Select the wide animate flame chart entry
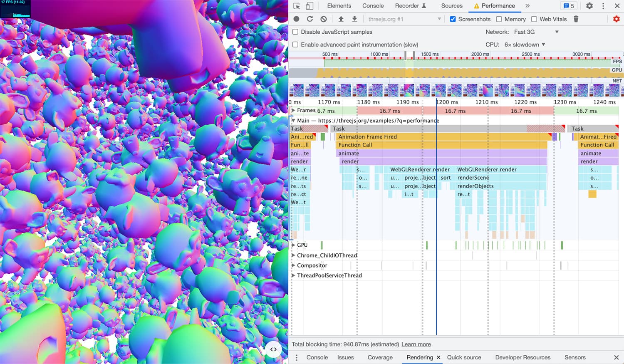Screen dimensions: 624x364 pyautogui.click(x=441, y=153)
